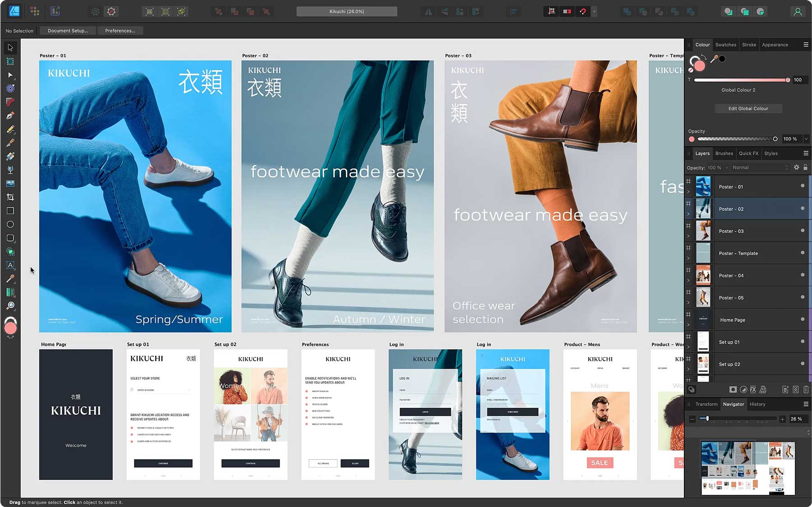Hide the Poster - Template layer
Image resolution: width=812 pixels, height=507 pixels.
click(x=803, y=253)
